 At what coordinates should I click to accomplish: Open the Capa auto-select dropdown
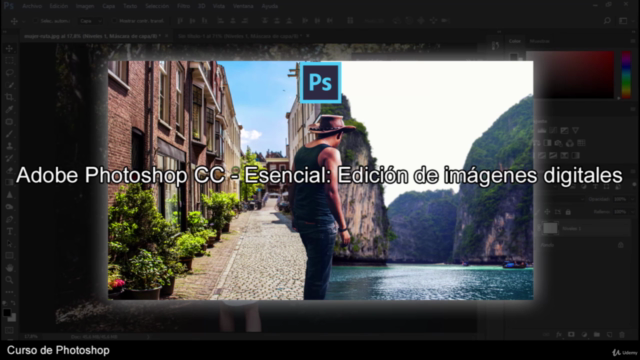91,21
